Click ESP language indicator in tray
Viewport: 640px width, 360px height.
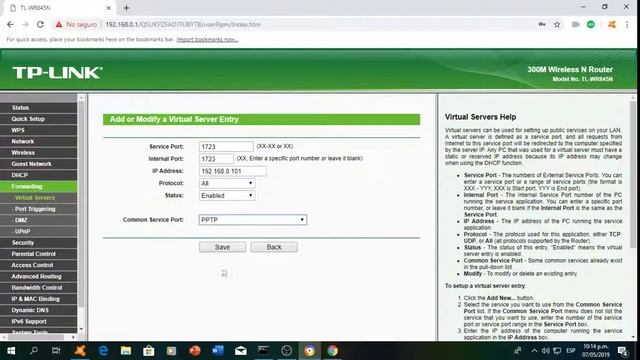pyautogui.click(x=571, y=351)
